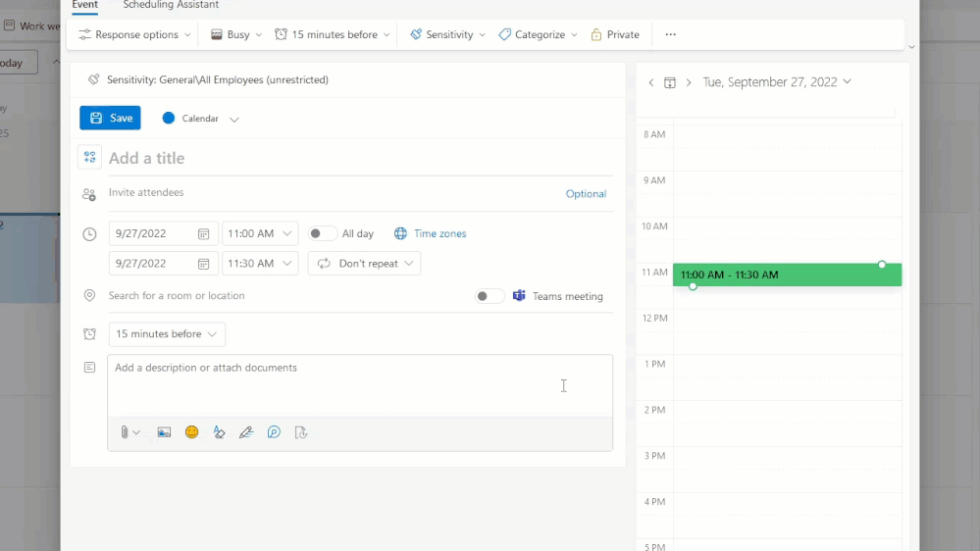Select the Calendar color circle
This screenshot has width=980, height=551.
click(168, 118)
